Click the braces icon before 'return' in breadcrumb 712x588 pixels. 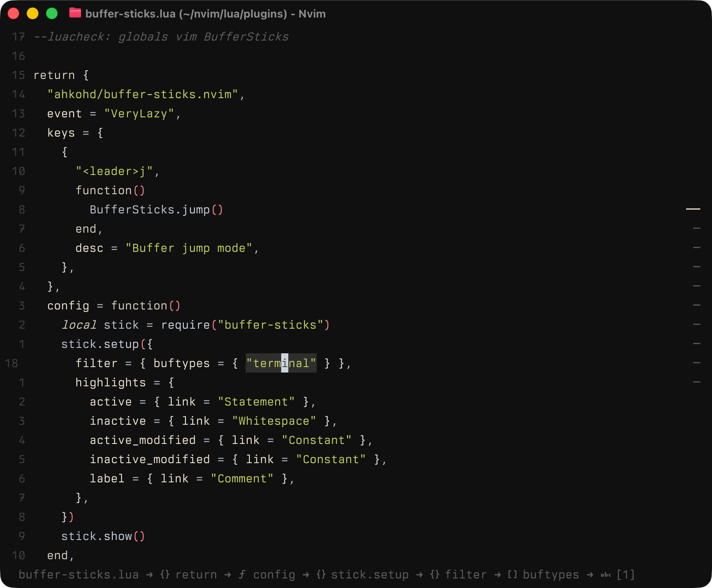coord(165,575)
